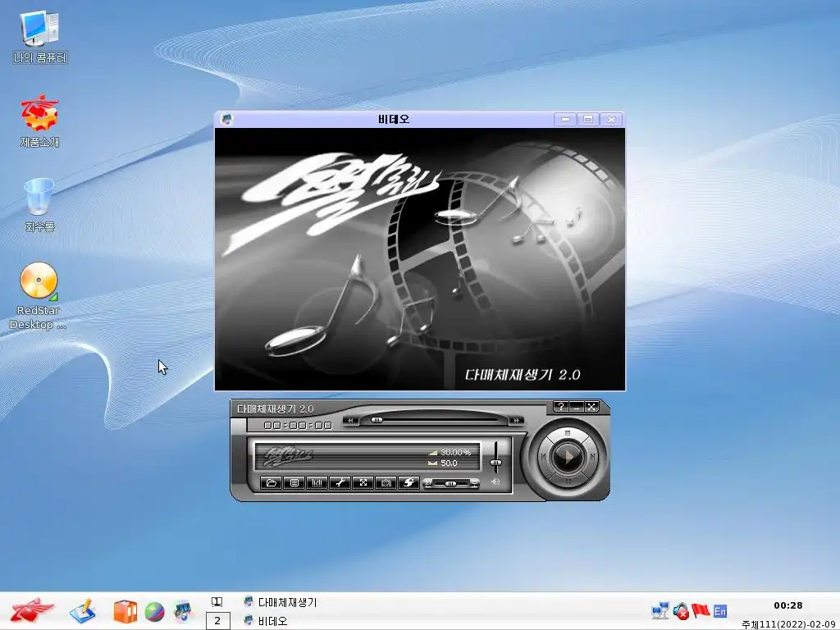
Task: Open a media file with the folder icon
Action: (x=271, y=482)
